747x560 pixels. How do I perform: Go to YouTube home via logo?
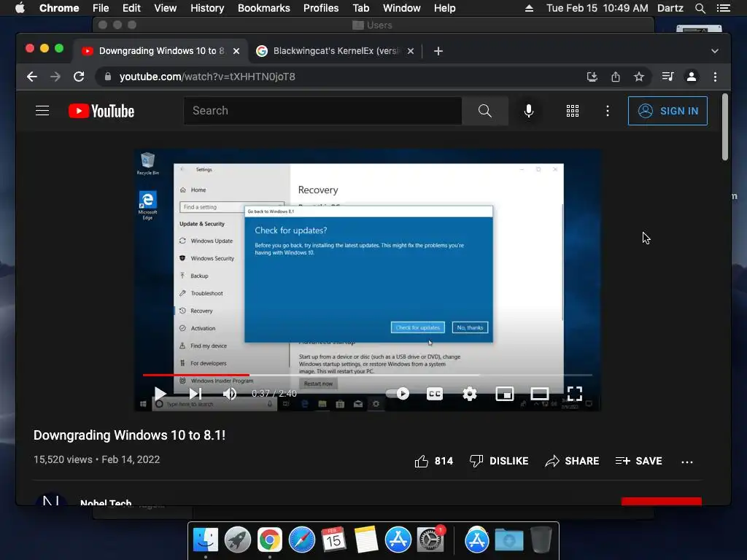tap(101, 111)
